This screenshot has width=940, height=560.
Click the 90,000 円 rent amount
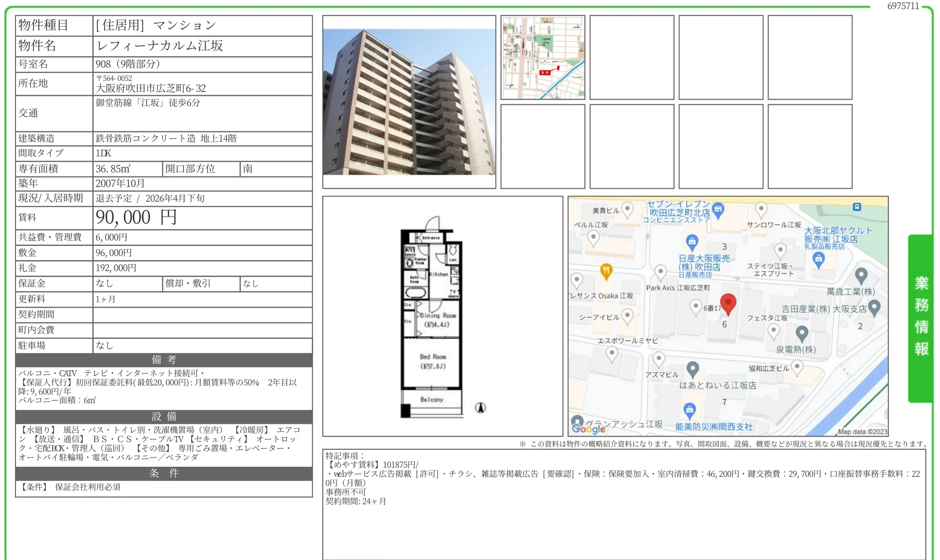coord(136,218)
